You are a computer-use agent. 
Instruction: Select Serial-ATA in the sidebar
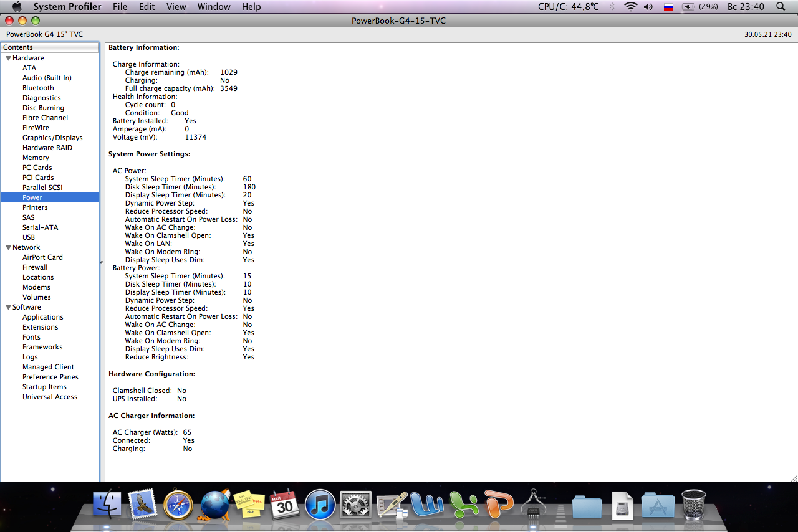click(x=49, y=227)
